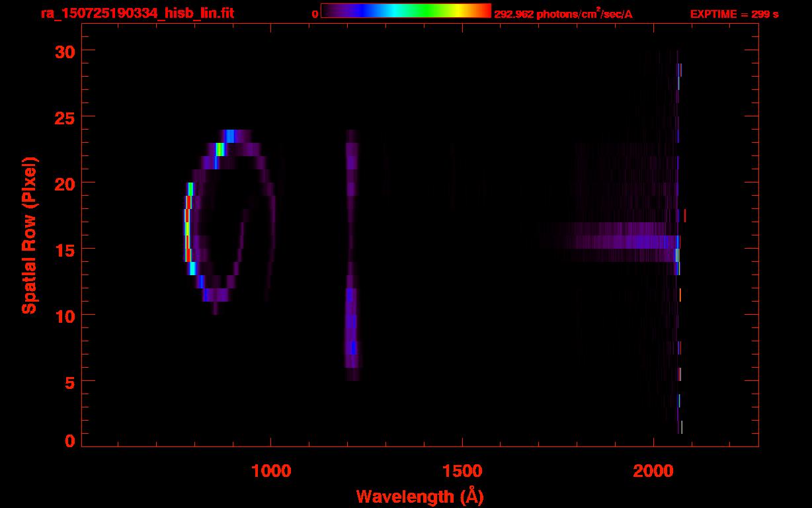Click the 2000 wavelength tick label
The height and width of the screenshot is (508, 812).
click(x=653, y=471)
